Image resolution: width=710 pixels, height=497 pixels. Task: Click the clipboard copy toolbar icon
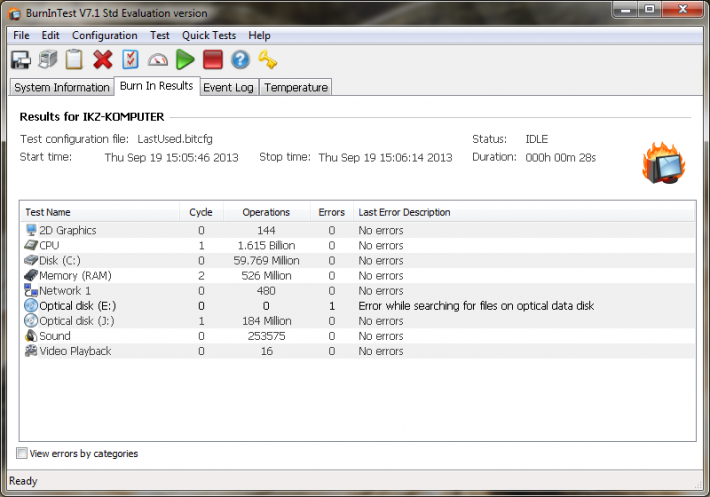(74, 60)
